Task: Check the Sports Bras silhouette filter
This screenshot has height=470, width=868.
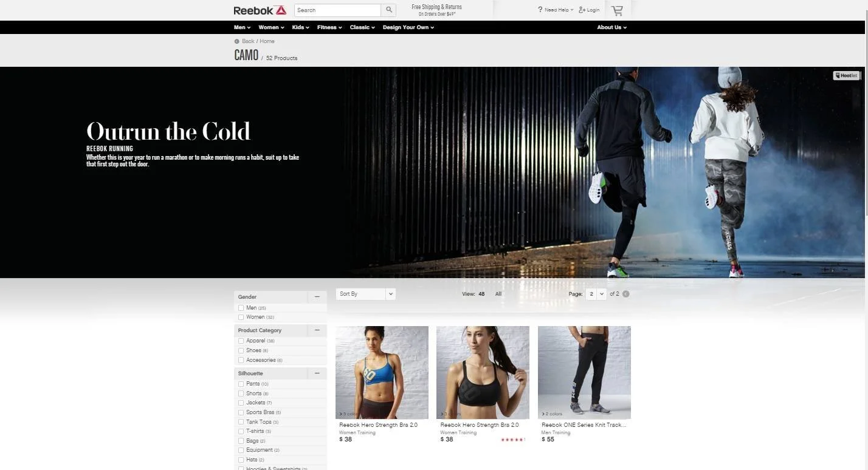Action: tap(241, 412)
